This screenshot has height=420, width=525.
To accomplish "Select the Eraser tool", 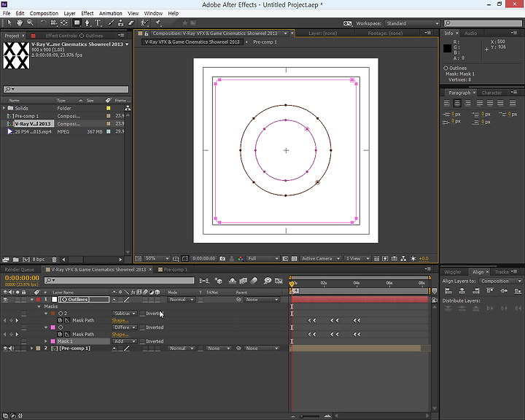I will [131, 23].
